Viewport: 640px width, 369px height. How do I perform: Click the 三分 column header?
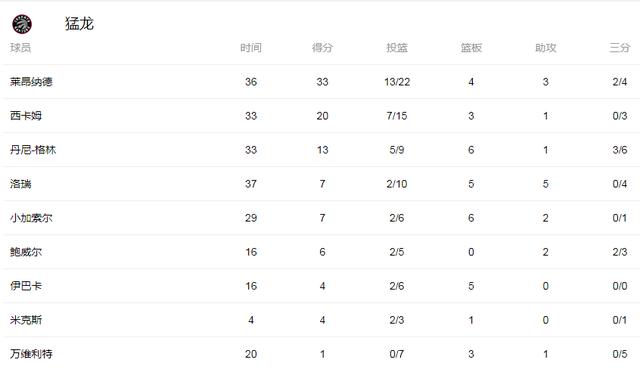click(620, 48)
